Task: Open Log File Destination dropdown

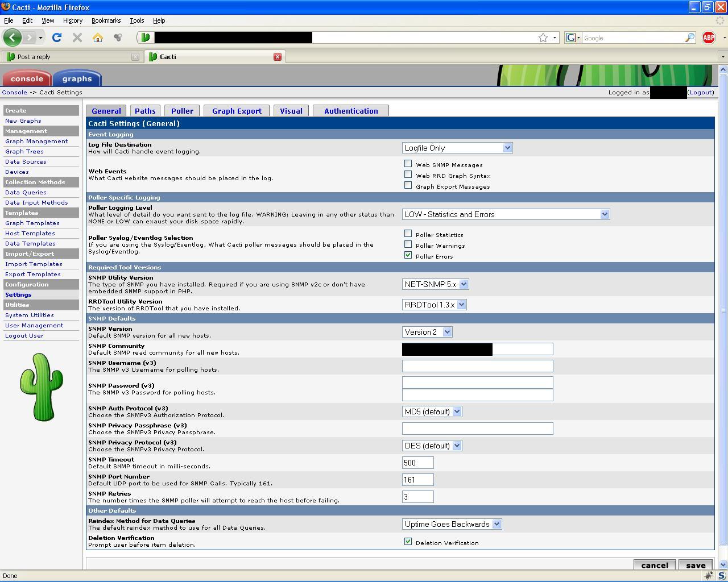Action: [457, 148]
